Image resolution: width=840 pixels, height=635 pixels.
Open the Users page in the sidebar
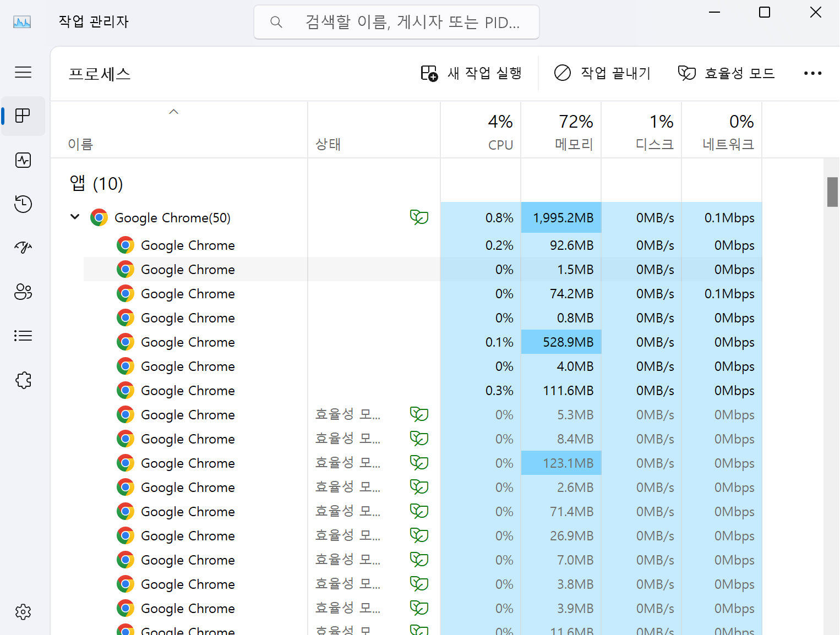23,292
